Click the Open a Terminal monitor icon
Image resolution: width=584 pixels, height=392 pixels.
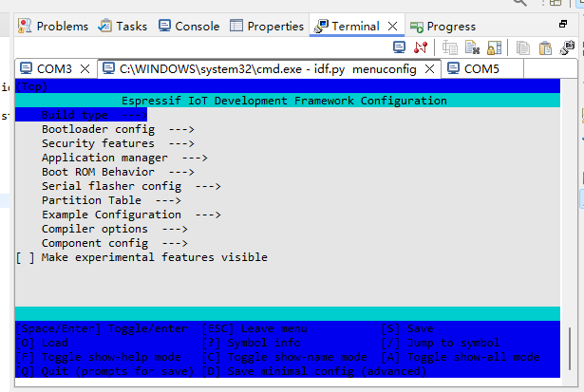point(399,47)
